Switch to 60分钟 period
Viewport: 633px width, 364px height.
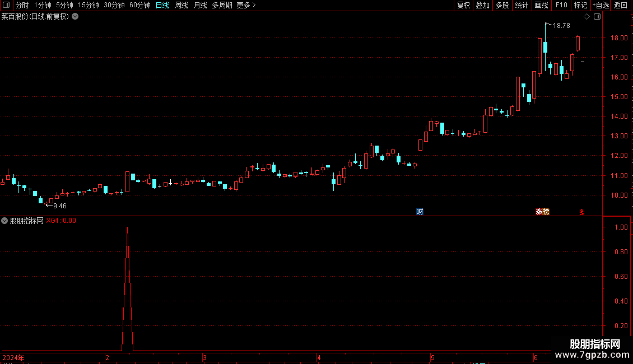click(x=139, y=5)
